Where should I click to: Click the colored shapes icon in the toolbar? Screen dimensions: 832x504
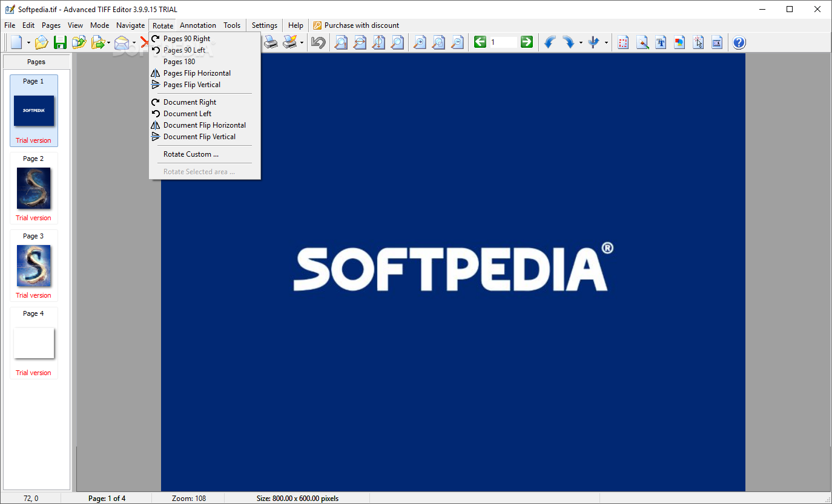pyautogui.click(x=679, y=42)
